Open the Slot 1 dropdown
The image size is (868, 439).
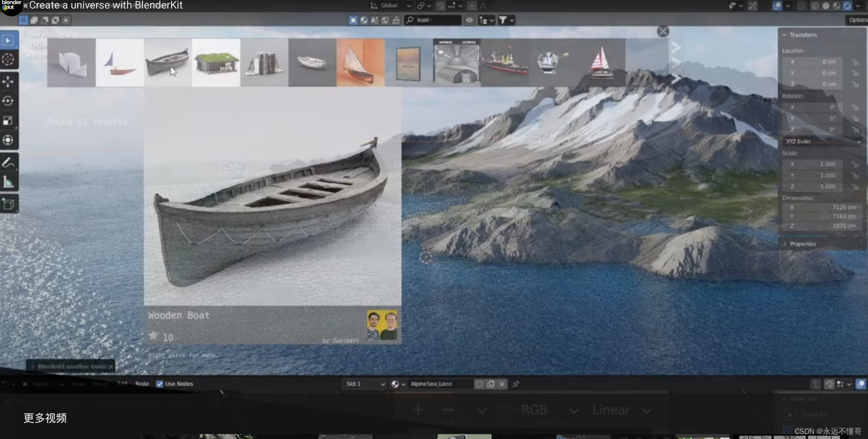pos(364,384)
